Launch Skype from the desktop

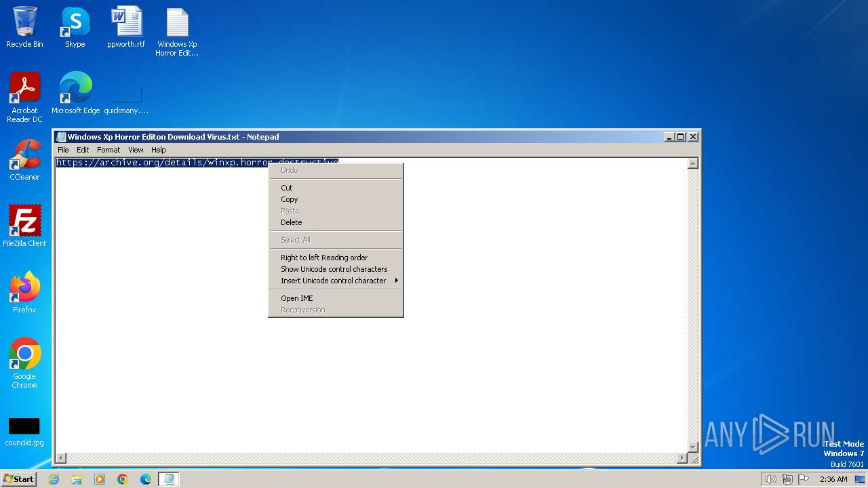75,27
